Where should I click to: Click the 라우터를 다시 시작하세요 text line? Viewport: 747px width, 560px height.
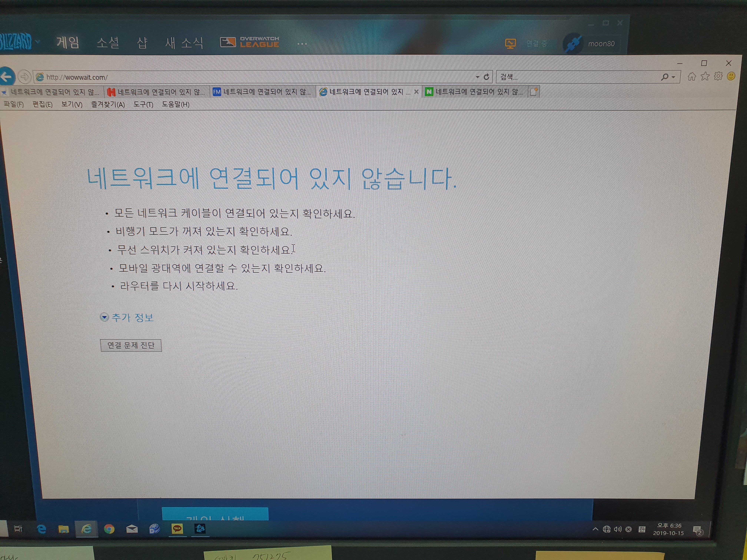coord(179,286)
